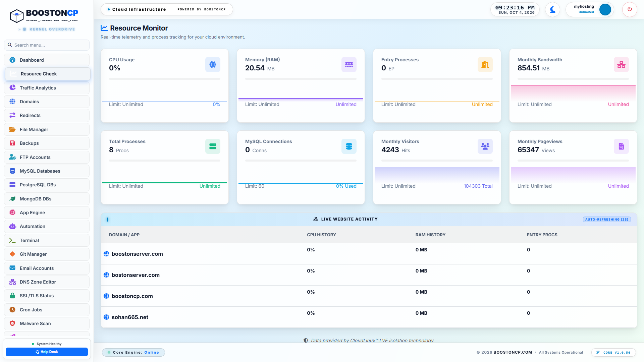Open PostgreSQL DBs menu item
The image size is (644, 362).
47,185
